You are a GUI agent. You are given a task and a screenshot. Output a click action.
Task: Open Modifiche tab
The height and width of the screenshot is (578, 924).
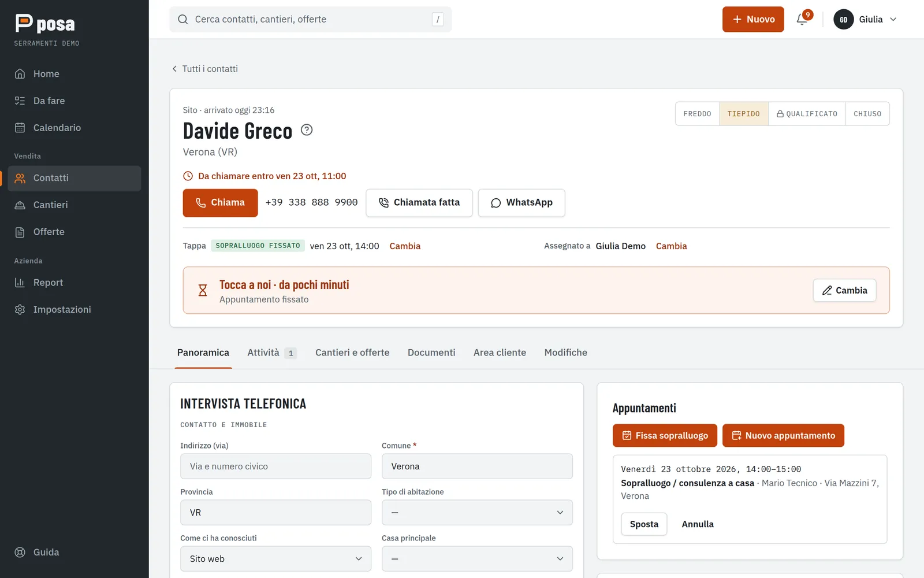(565, 353)
